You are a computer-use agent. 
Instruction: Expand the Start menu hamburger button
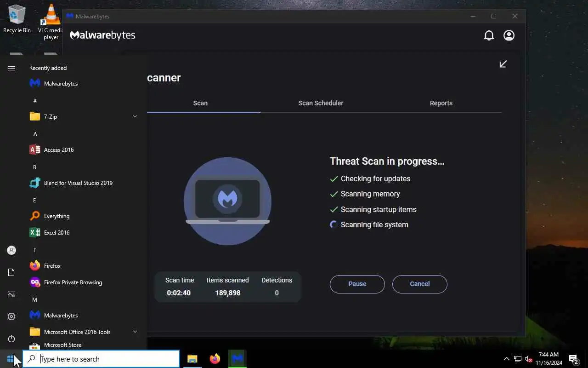click(11, 68)
